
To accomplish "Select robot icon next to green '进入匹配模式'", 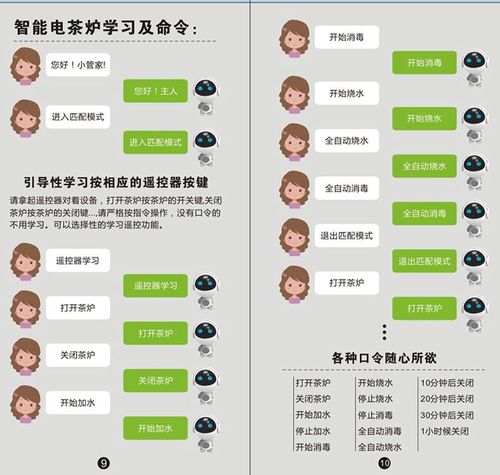I will tap(206, 148).
